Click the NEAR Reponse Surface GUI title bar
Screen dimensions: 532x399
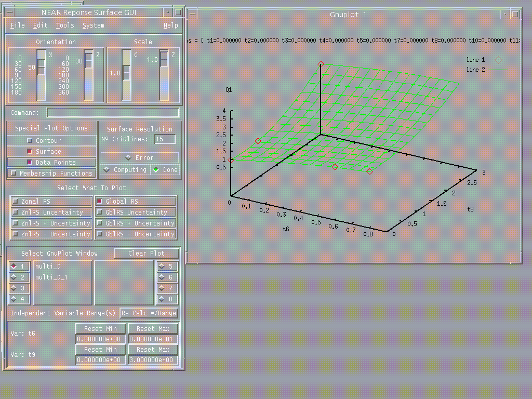click(89, 12)
